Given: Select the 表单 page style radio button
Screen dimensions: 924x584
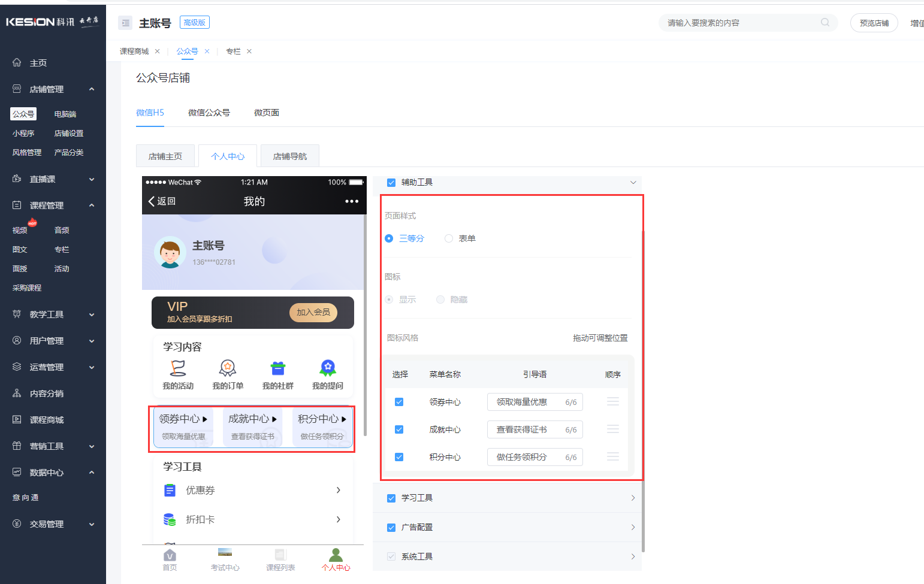Looking at the screenshot, I should pyautogui.click(x=448, y=238).
